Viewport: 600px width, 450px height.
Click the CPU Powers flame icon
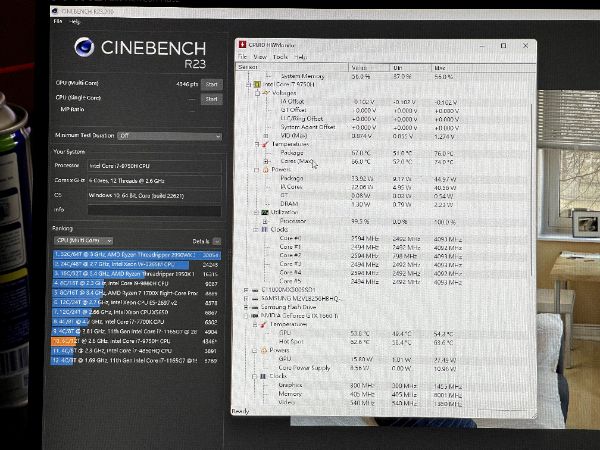[266, 170]
